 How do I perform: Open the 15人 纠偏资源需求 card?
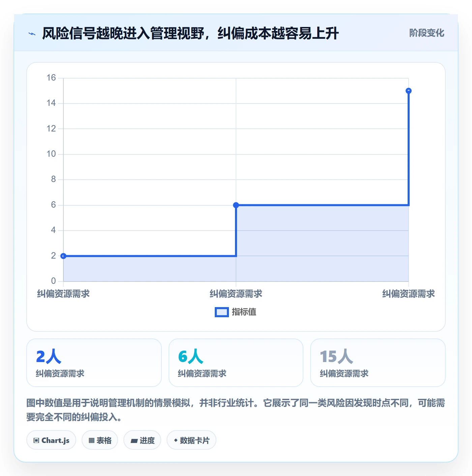click(x=378, y=363)
